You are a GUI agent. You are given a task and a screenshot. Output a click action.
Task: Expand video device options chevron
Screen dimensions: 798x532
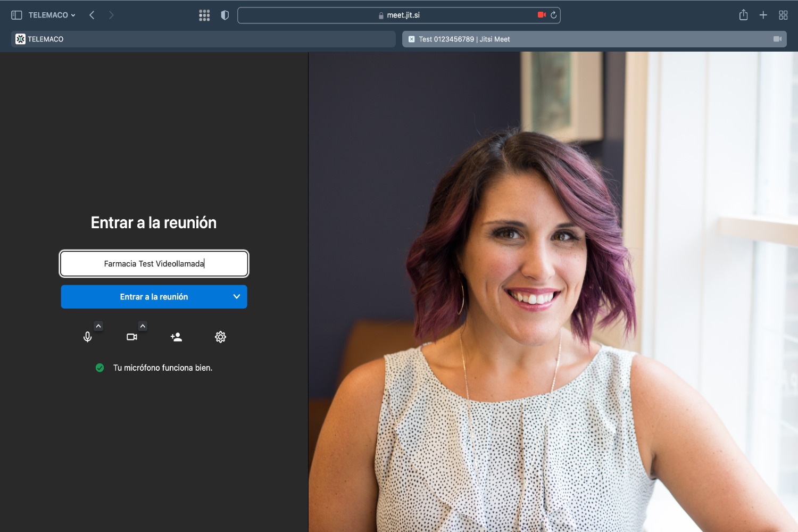(143, 326)
